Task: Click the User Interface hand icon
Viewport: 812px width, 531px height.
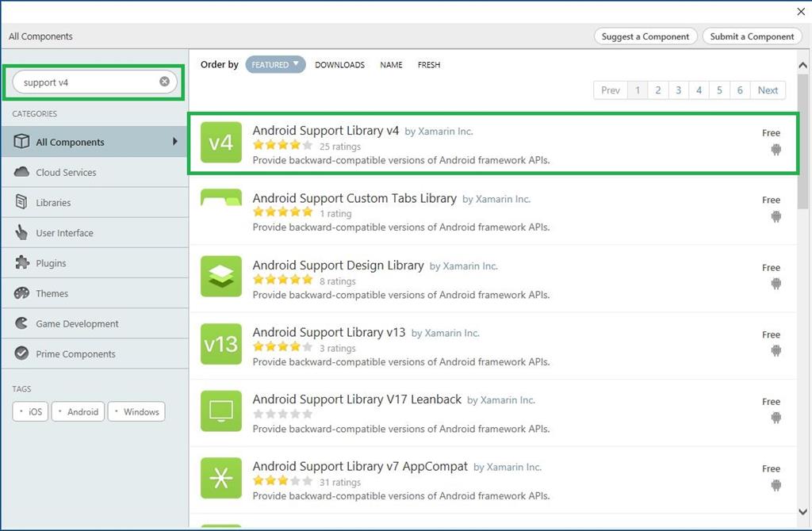Action: pyautogui.click(x=21, y=232)
